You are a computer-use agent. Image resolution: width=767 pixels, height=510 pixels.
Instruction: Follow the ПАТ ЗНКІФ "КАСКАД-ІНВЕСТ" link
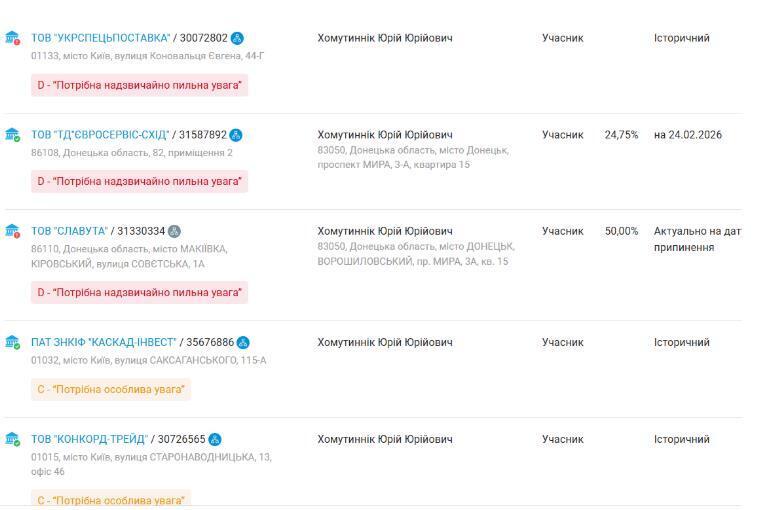103,342
